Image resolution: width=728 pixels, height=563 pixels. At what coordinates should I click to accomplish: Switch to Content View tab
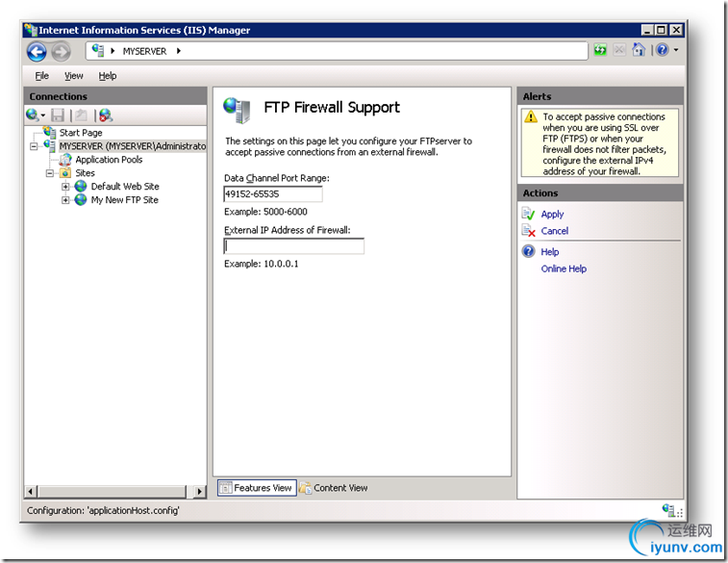tap(334, 488)
